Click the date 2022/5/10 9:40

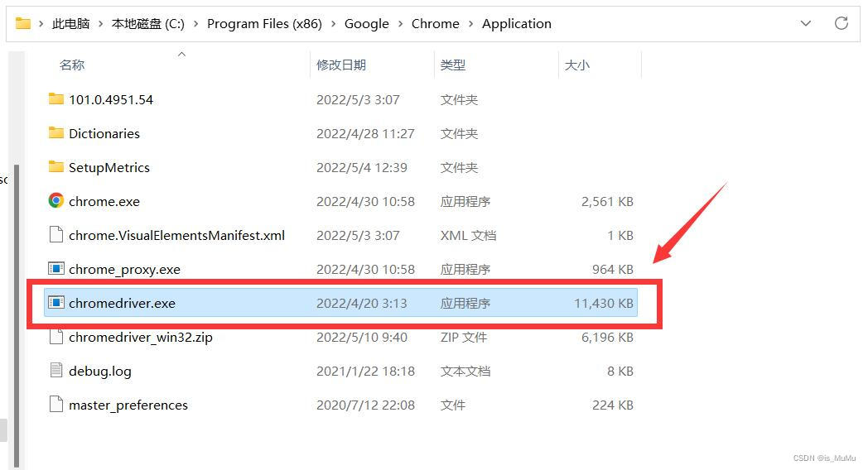pos(361,337)
